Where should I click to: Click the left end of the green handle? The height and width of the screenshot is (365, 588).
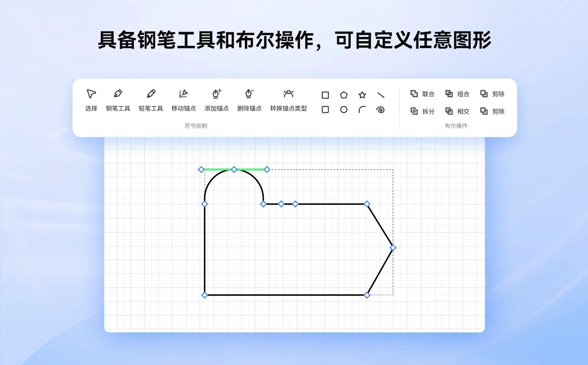(201, 170)
